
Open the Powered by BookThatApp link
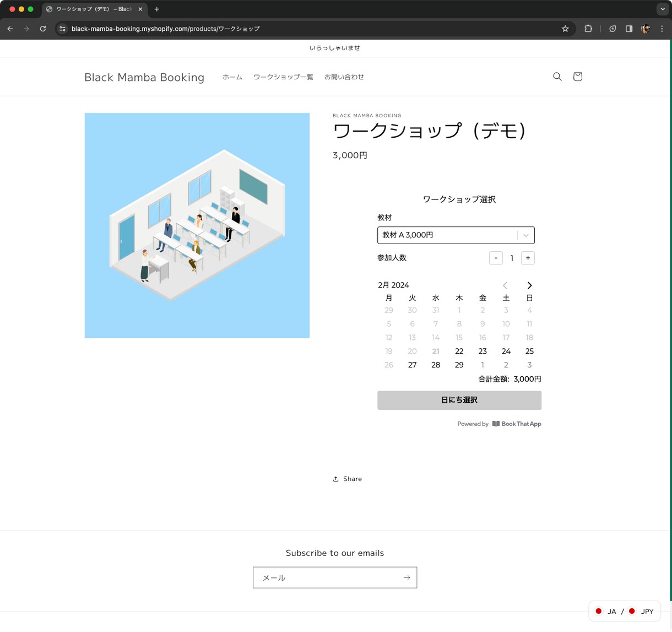tap(499, 424)
